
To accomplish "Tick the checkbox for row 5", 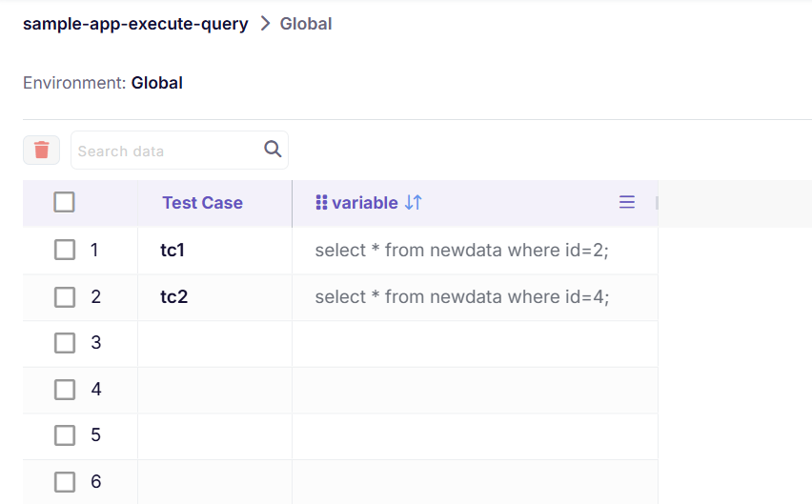I will 65,435.
